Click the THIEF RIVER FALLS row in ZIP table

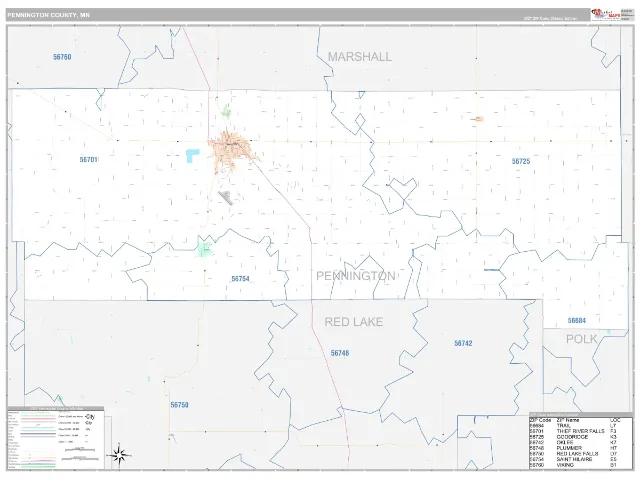575,431
